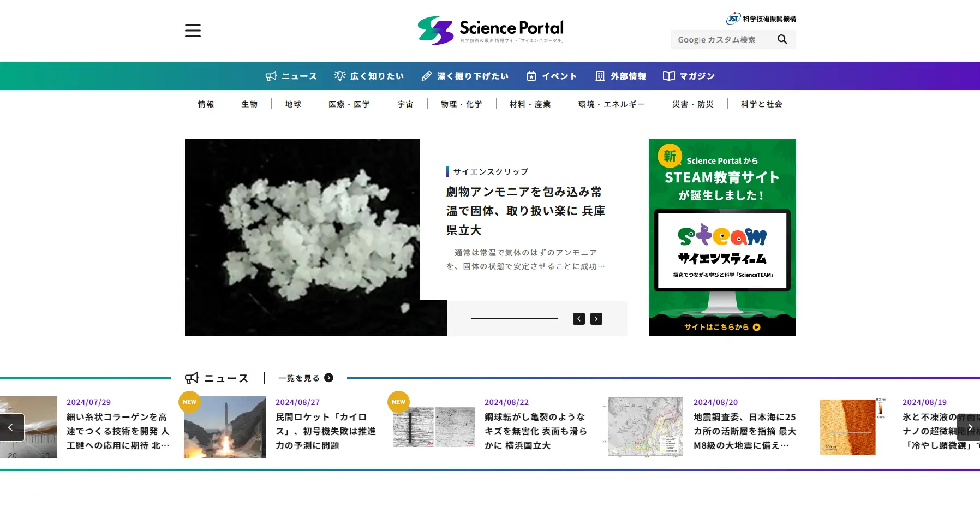Click the megaphone icon beside ニュース
This screenshot has width=980, height=512.
pos(271,76)
